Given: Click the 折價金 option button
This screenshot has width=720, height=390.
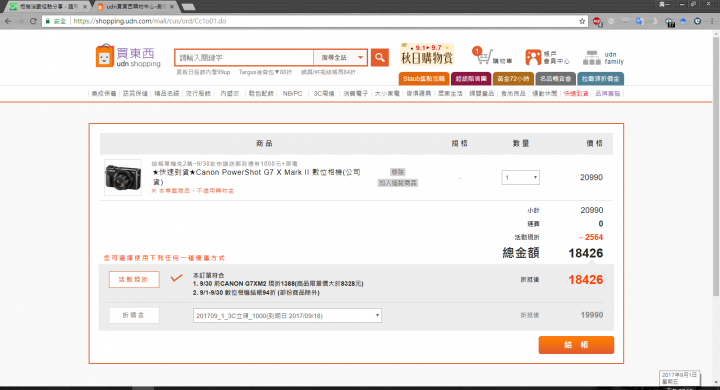Looking at the screenshot, I should (x=134, y=315).
